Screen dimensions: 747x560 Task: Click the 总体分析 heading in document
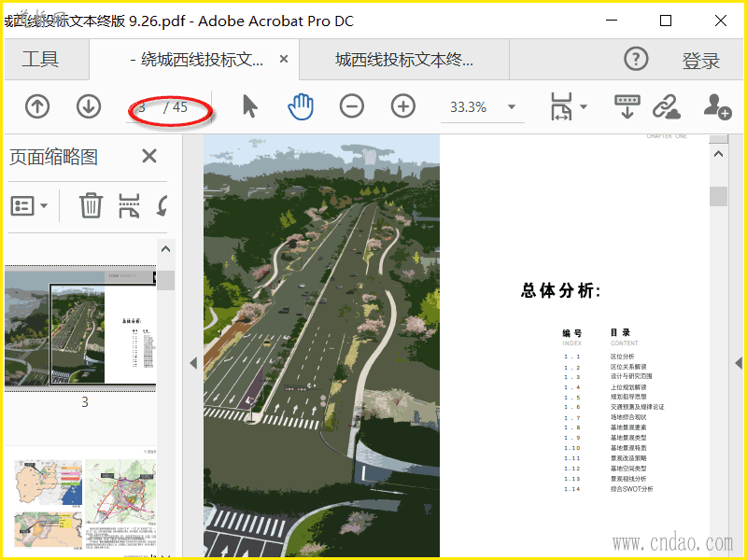(561, 290)
